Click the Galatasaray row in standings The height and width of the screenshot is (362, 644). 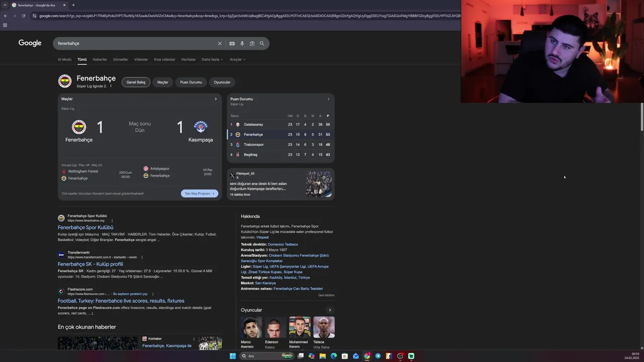tap(281, 125)
